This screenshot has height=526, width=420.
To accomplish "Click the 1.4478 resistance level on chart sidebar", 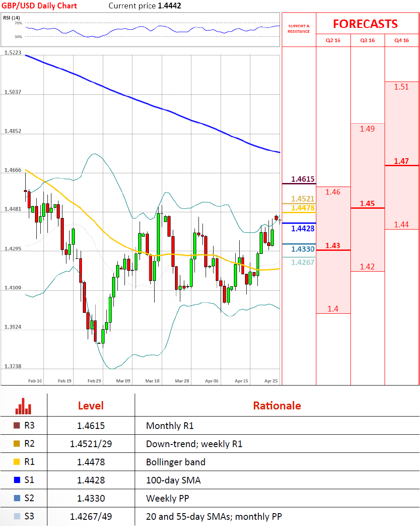I will coord(303,208).
